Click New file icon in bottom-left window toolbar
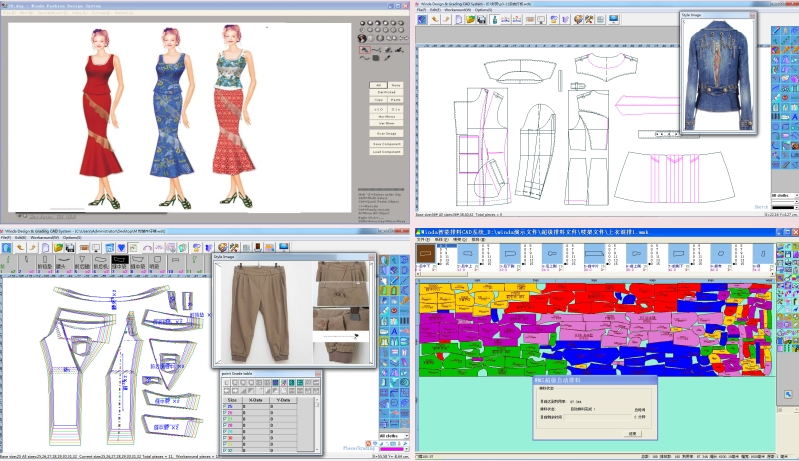 point(45,248)
